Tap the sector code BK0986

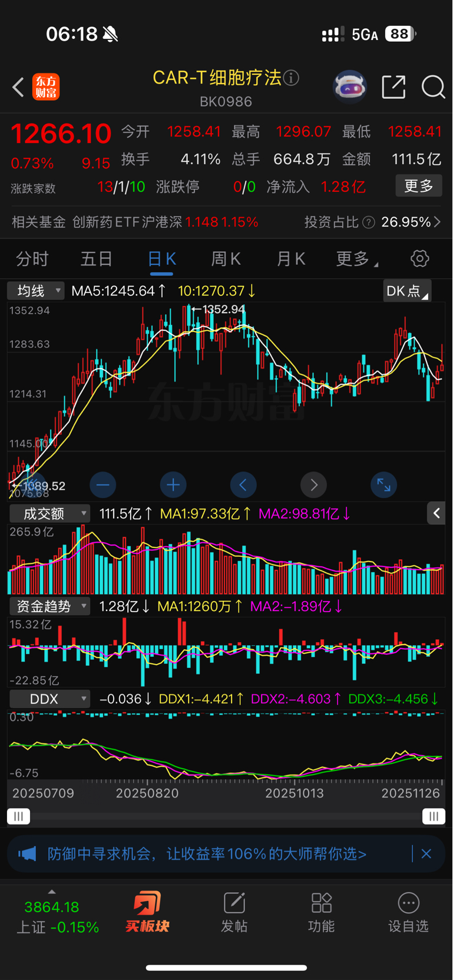(x=226, y=102)
